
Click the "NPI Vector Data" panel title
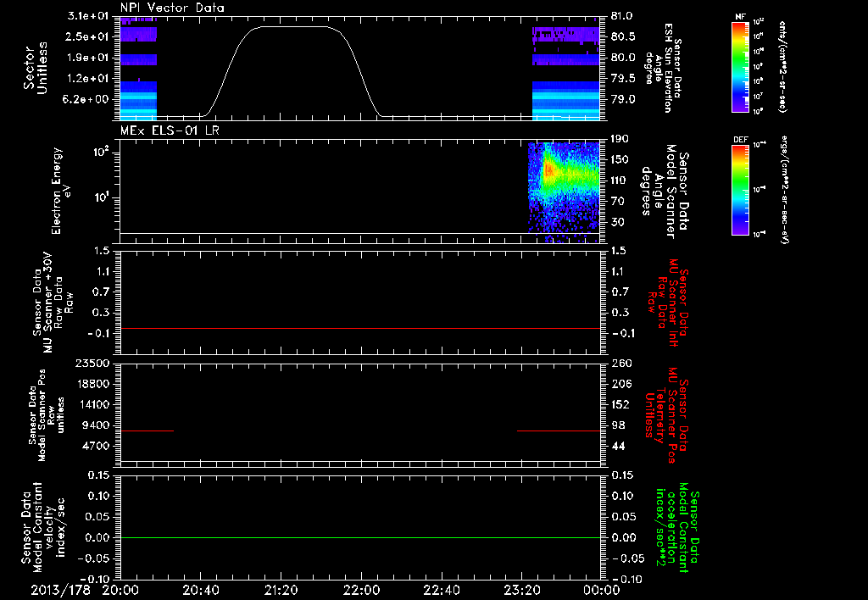172,8
